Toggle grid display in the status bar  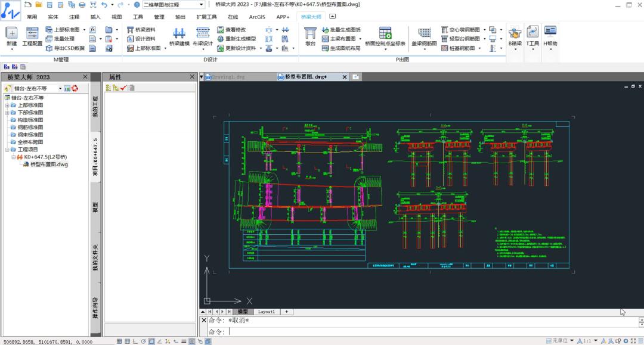pos(127,341)
